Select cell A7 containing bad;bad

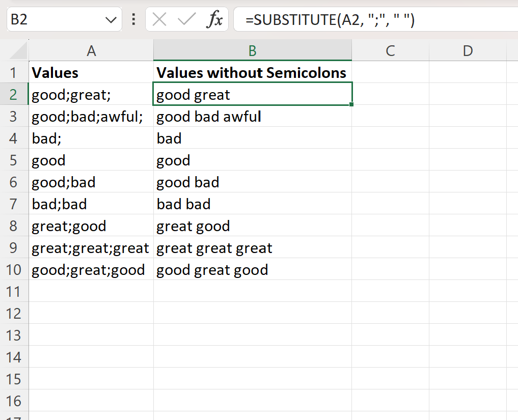pos(91,204)
